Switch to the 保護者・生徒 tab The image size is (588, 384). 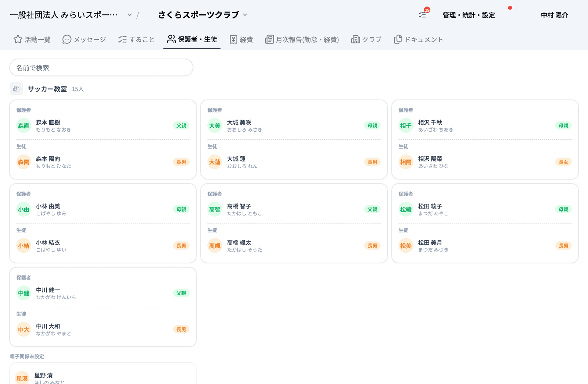pyautogui.click(x=192, y=39)
